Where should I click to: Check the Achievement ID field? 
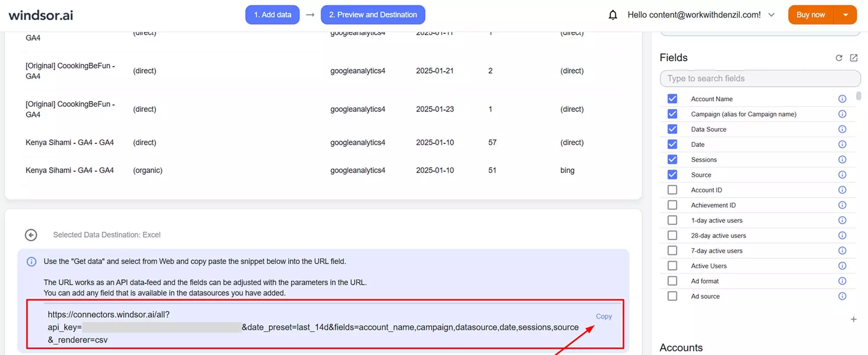point(672,205)
